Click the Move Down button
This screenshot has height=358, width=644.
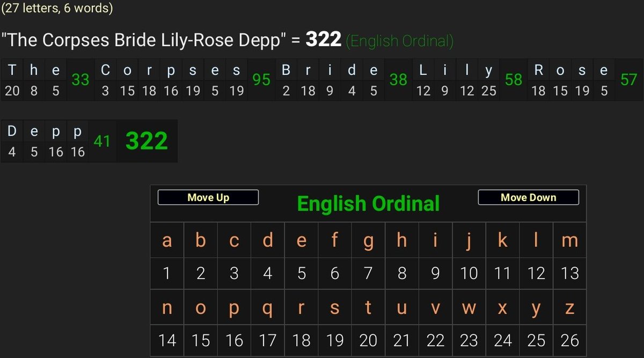tap(528, 197)
